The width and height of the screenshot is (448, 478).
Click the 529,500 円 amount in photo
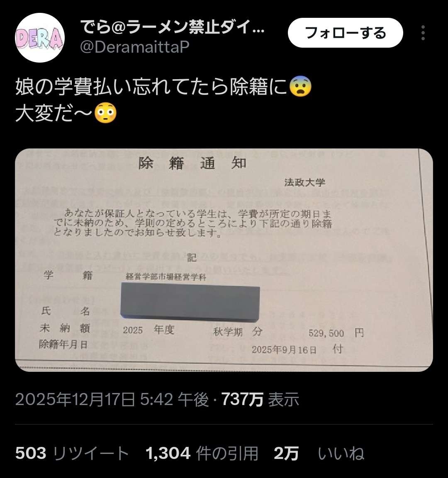click(x=336, y=333)
